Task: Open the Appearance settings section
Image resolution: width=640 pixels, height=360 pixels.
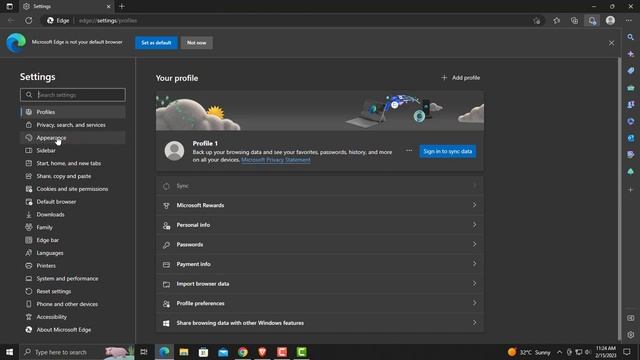Action: click(73, 138)
